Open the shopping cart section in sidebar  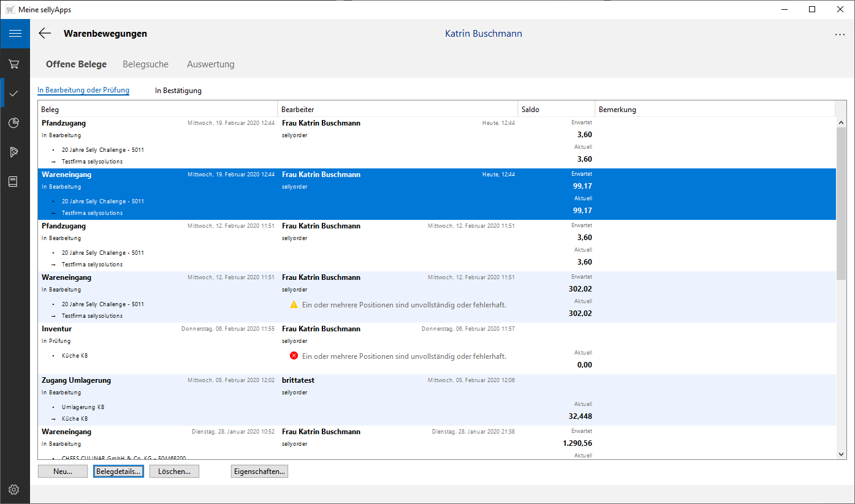pos(13,63)
